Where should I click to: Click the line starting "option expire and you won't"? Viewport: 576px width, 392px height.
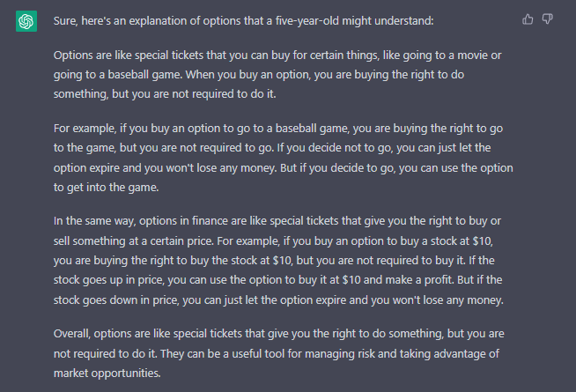pos(284,168)
